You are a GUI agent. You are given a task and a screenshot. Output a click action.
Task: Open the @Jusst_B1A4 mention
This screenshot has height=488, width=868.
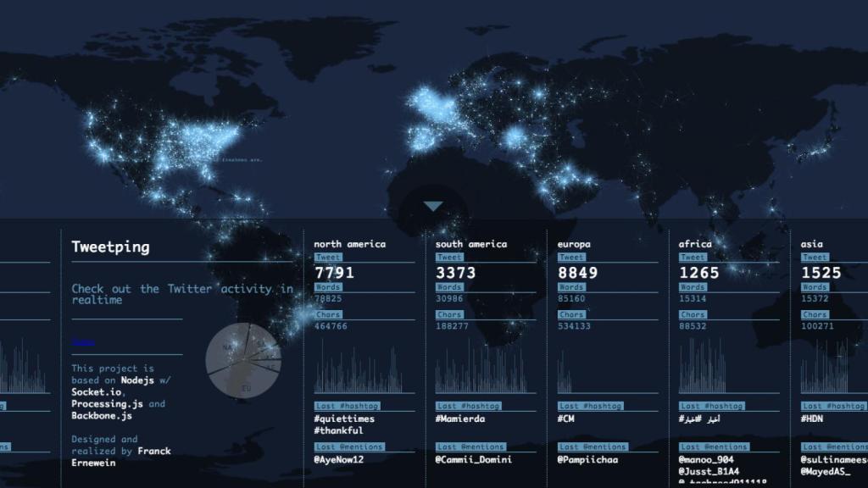(709, 471)
